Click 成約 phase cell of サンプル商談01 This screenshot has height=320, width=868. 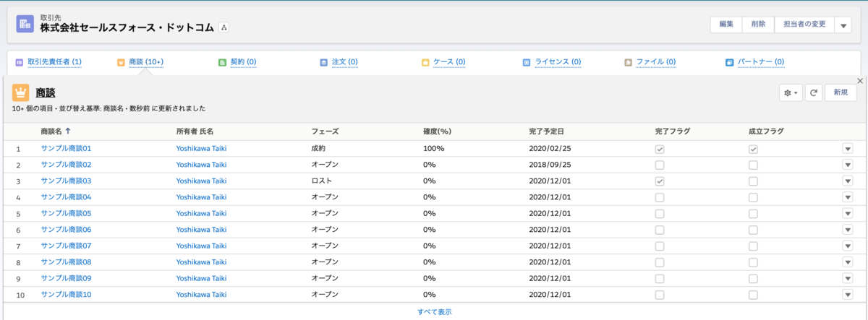(x=319, y=148)
